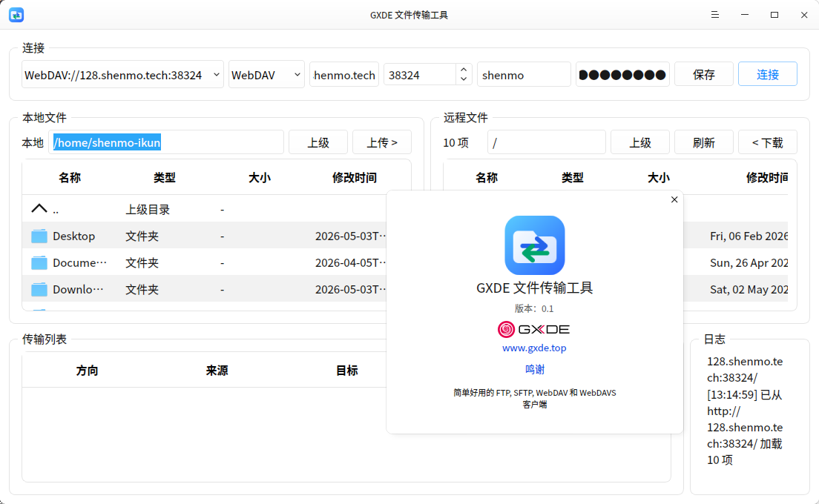Click the 连接 connect button
This screenshot has width=819, height=504.
tap(768, 75)
